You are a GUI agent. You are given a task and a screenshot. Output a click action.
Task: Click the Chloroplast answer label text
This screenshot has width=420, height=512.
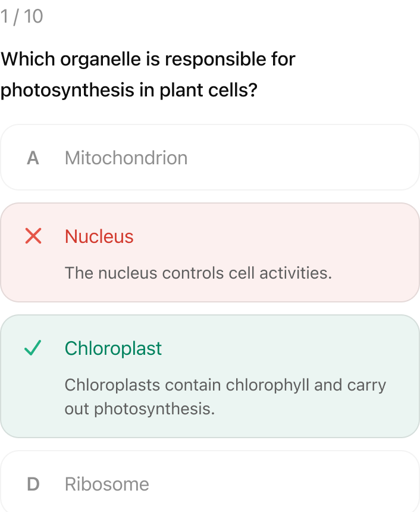tap(113, 348)
